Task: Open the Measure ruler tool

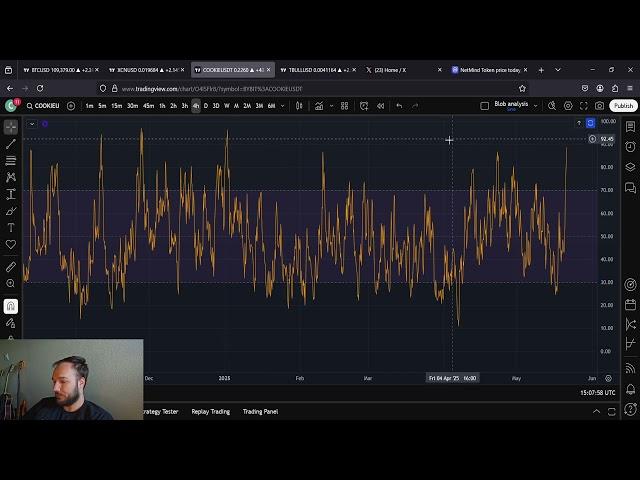Action: (11, 267)
